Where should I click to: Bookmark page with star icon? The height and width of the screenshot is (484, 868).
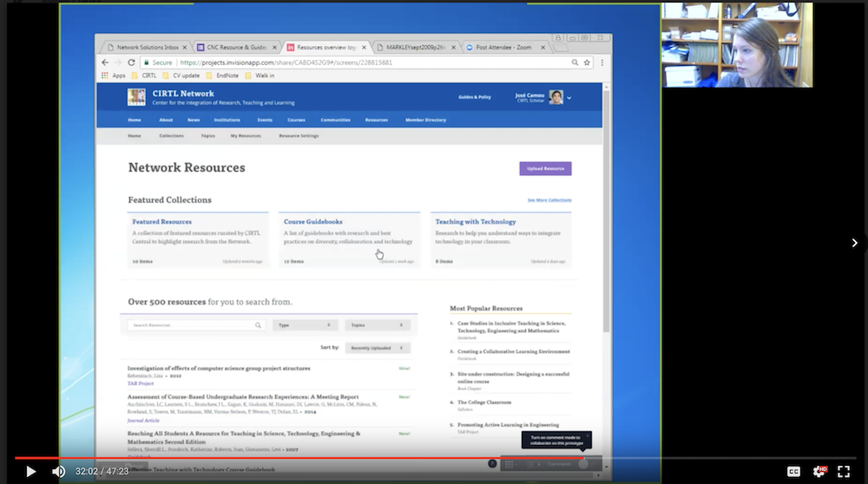[x=587, y=62]
